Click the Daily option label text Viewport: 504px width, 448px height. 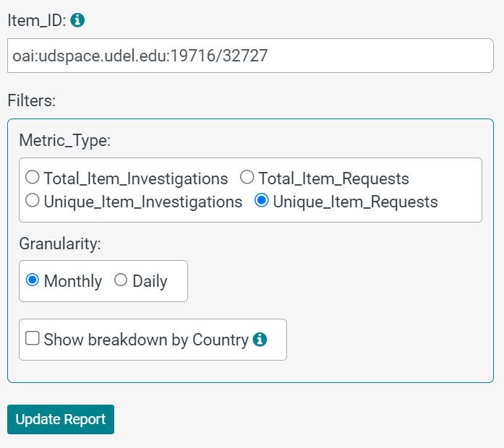pyautogui.click(x=150, y=281)
